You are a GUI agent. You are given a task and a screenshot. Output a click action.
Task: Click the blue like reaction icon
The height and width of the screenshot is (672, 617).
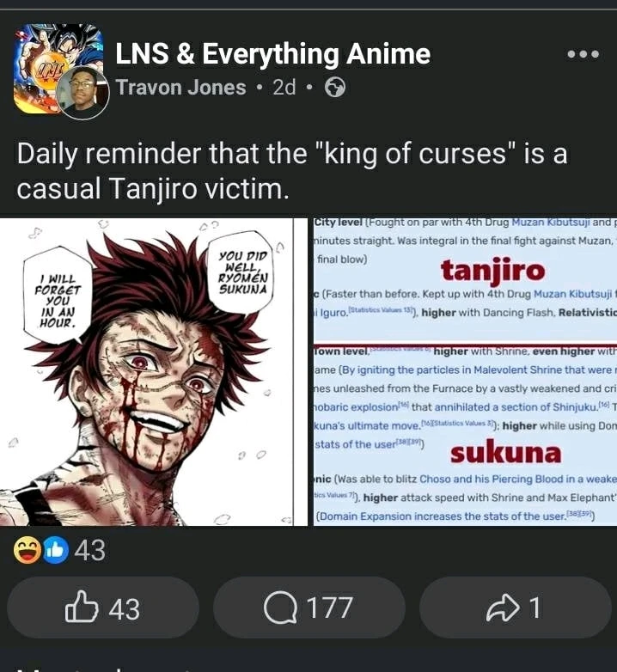55,551
